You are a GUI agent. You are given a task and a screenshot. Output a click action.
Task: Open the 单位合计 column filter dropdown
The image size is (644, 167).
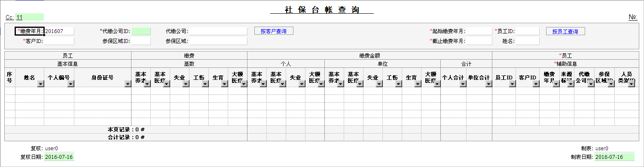[x=488, y=84]
